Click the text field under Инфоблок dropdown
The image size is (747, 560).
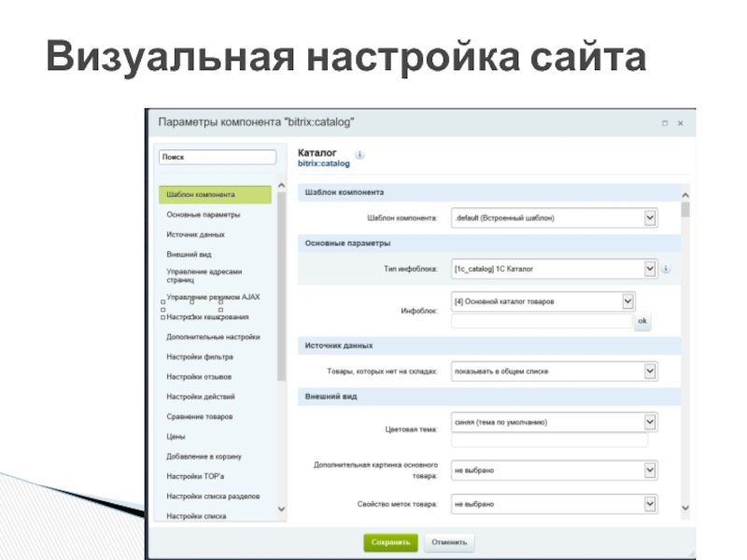click(x=542, y=321)
